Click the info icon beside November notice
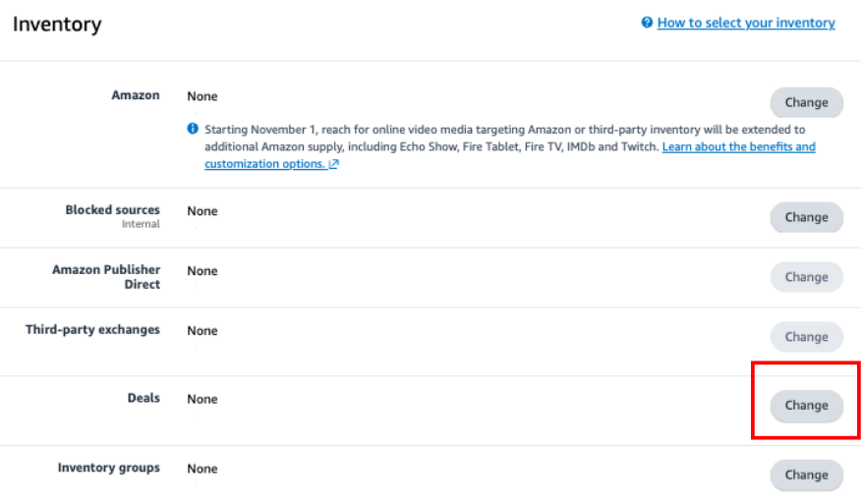This screenshot has height=504, width=861. point(193,129)
